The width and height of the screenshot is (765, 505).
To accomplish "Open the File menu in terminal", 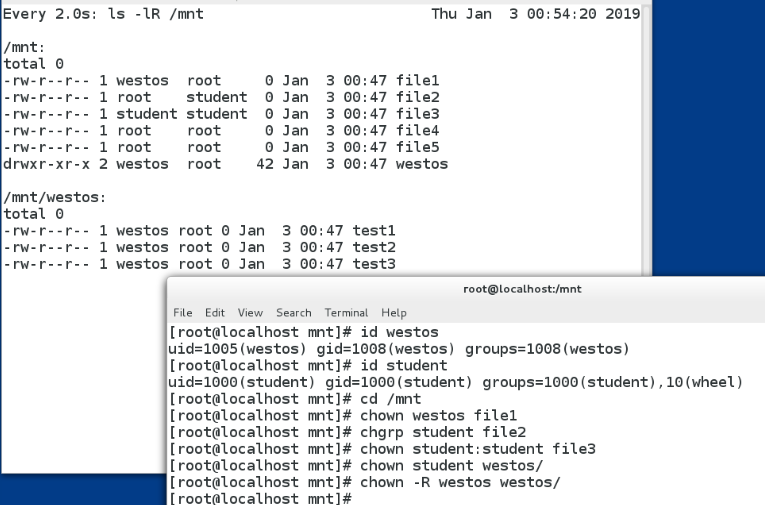I will tap(182, 313).
